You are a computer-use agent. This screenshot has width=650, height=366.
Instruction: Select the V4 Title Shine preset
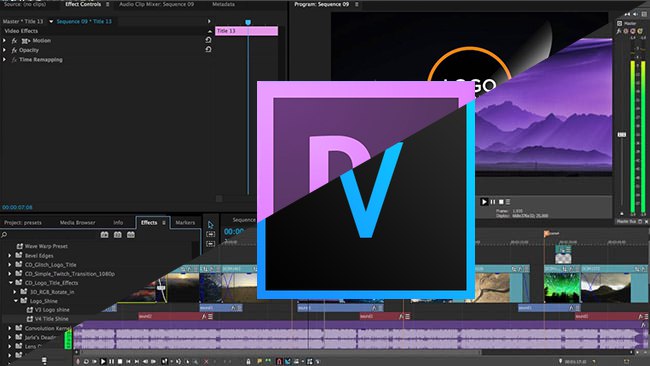[51, 319]
